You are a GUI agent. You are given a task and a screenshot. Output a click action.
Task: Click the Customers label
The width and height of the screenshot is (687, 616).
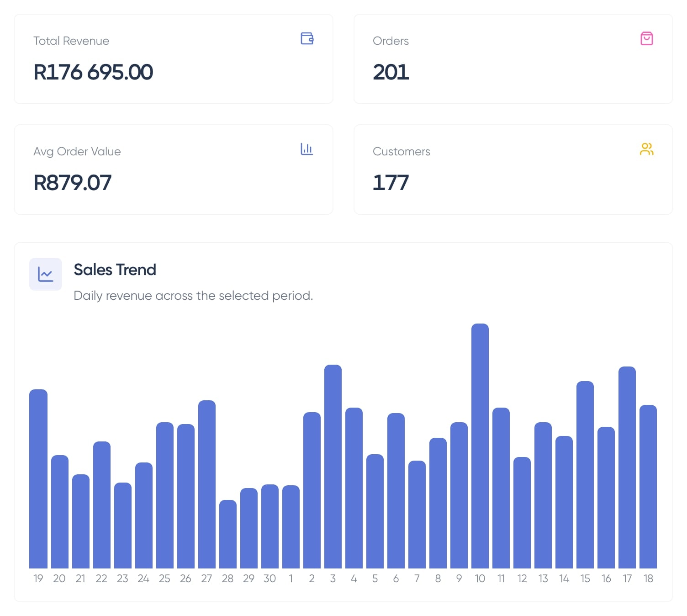click(x=402, y=151)
